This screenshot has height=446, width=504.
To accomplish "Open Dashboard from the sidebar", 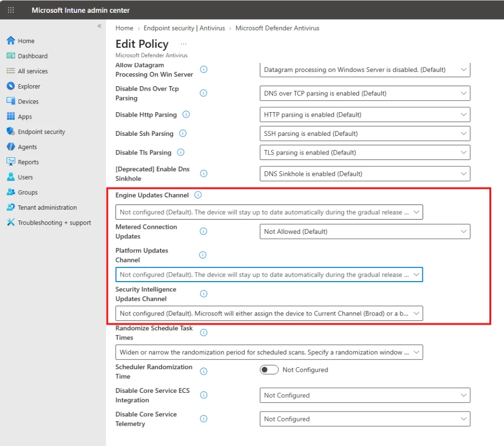I will coord(33,56).
